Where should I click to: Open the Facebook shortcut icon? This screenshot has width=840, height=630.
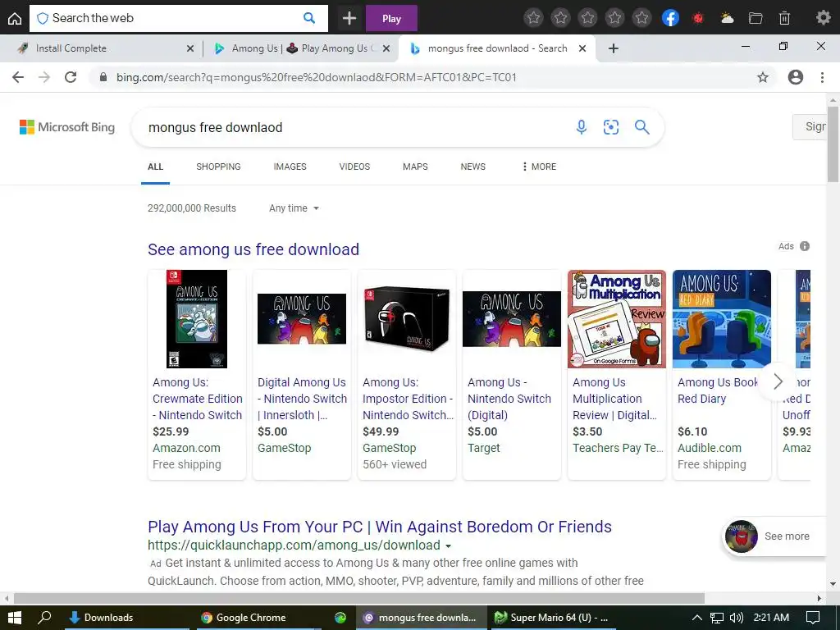(670, 18)
